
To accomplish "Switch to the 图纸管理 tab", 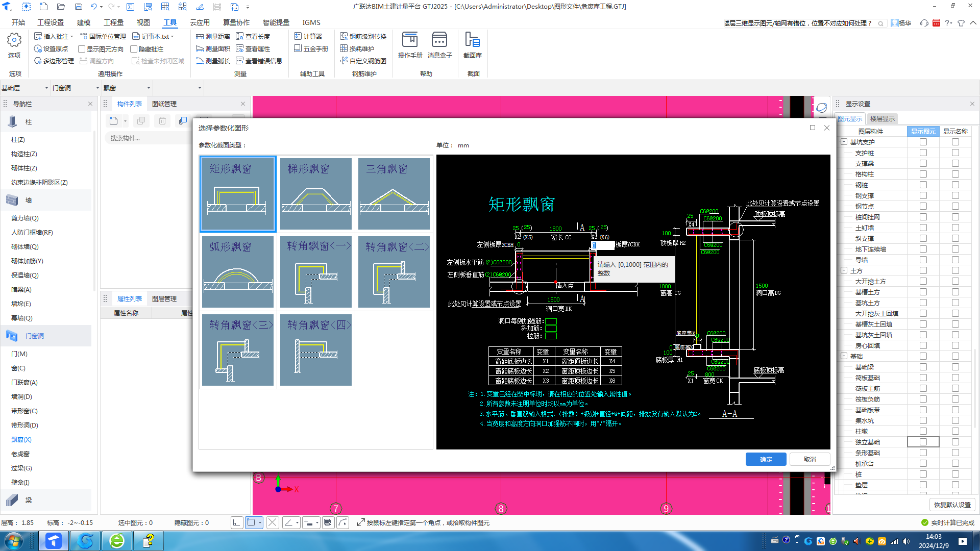I will (164, 104).
